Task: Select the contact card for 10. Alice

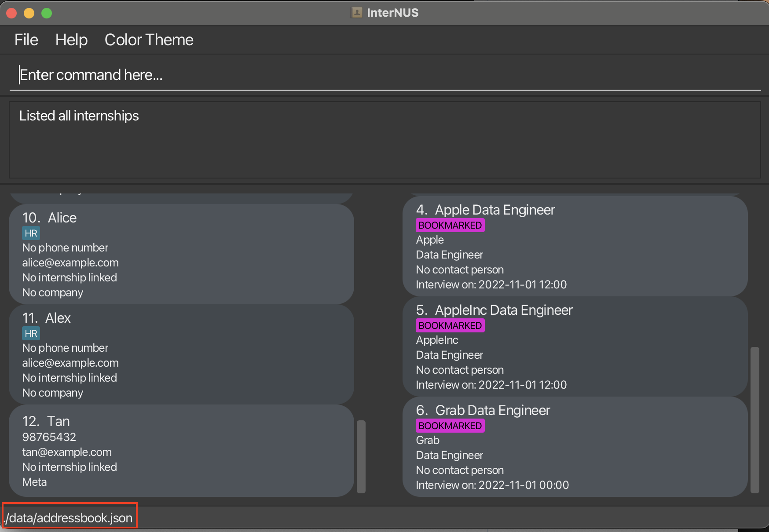Action: point(181,254)
